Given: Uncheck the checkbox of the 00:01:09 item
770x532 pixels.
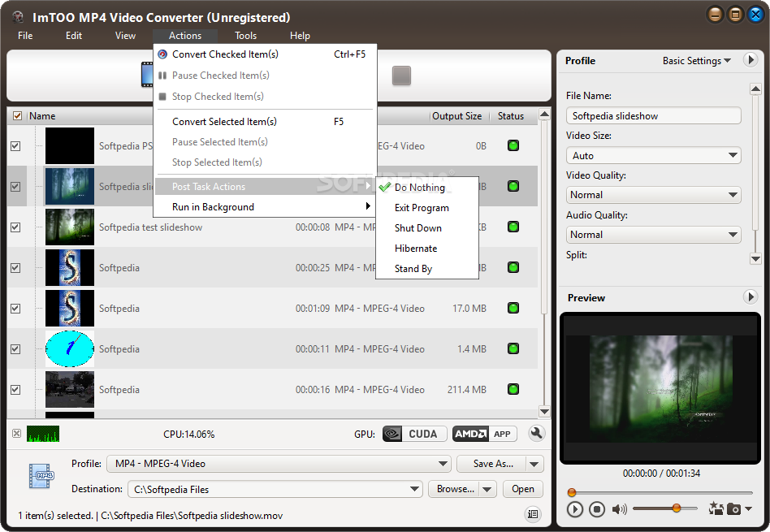Looking at the screenshot, I should [x=15, y=309].
